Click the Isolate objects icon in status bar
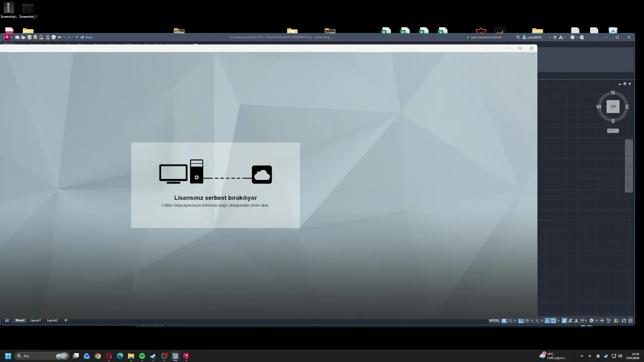The width and height of the screenshot is (644, 362). [x=609, y=321]
